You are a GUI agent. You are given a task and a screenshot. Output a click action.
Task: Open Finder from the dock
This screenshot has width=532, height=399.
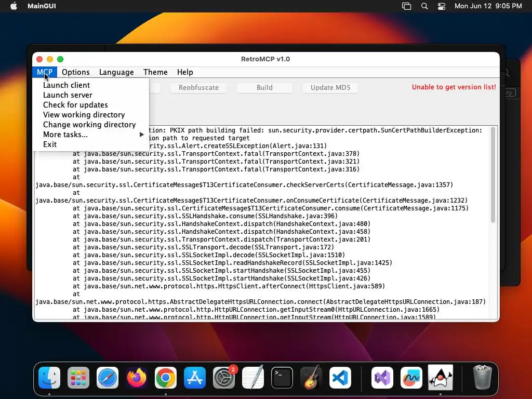[49, 377]
